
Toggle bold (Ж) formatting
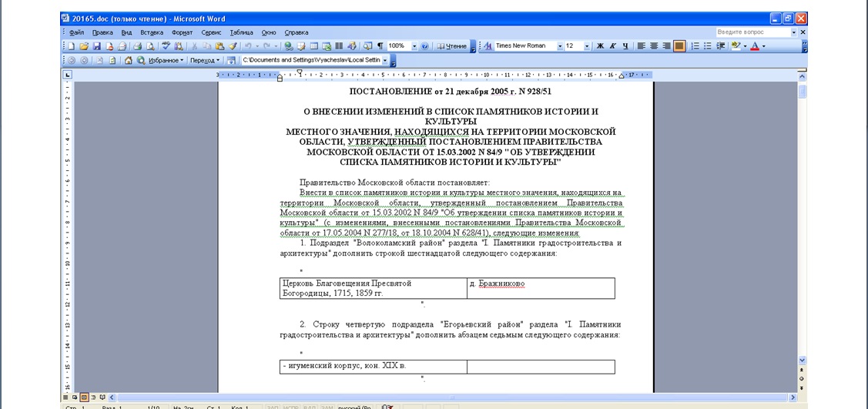600,46
